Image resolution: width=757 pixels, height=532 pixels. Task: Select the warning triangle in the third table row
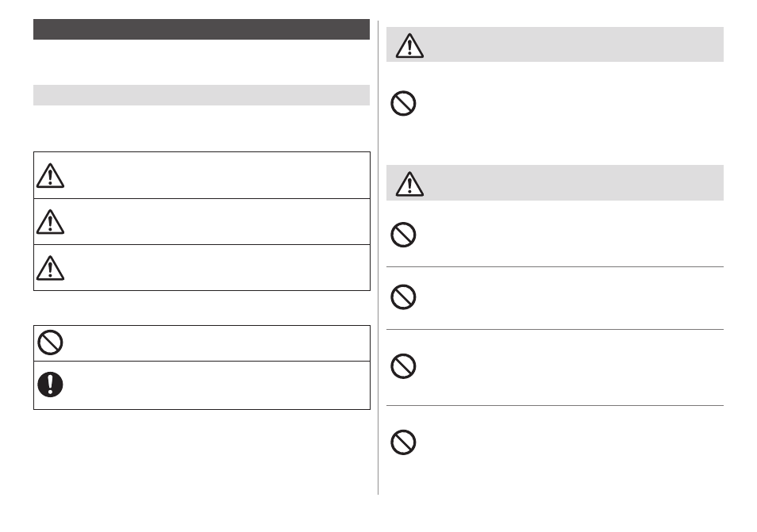pyautogui.click(x=50, y=268)
